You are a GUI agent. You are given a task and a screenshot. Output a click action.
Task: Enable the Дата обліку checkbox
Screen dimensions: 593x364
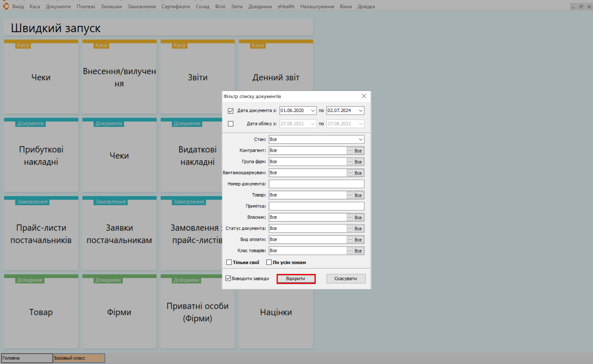(x=230, y=124)
